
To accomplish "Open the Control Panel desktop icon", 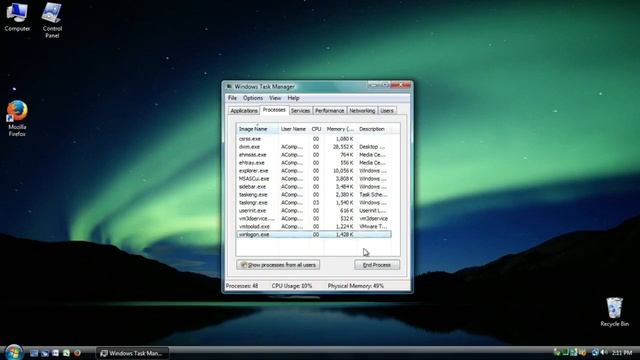I will (x=52, y=20).
